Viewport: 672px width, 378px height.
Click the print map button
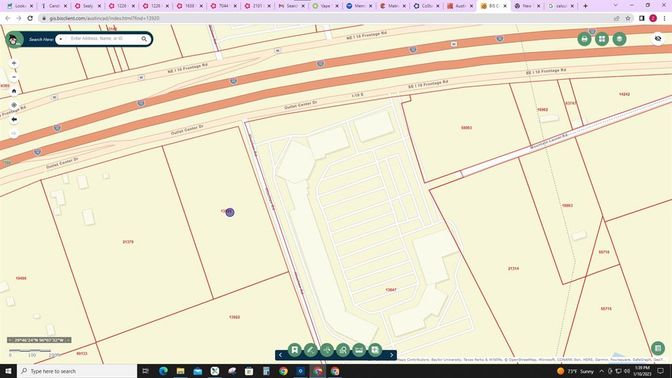pyautogui.click(x=584, y=39)
